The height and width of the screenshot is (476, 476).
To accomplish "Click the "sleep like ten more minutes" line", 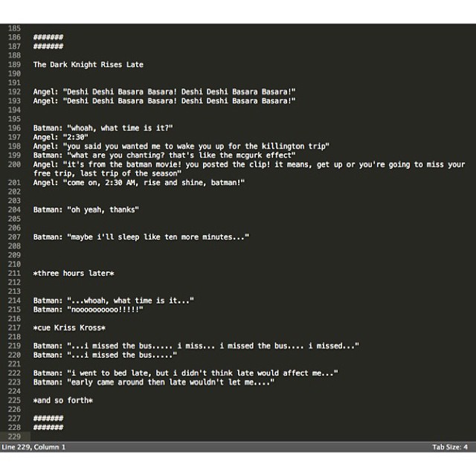I will 141,237.
